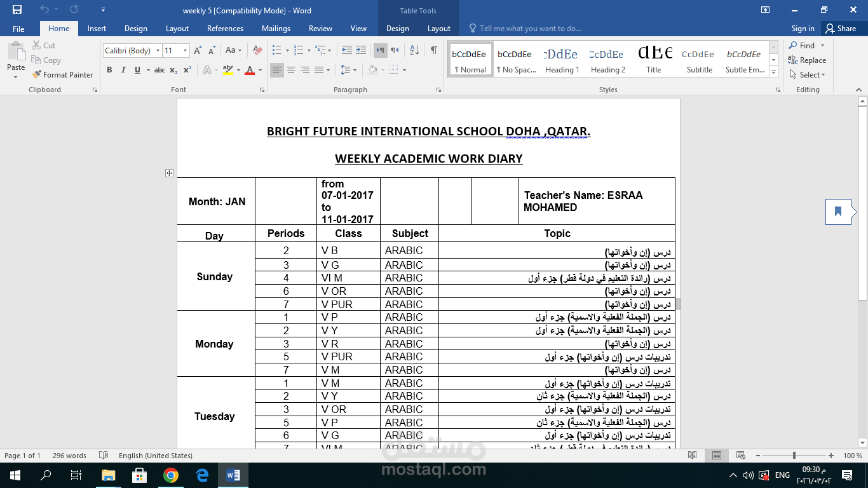Open the font name dropdown
The width and height of the screenshot is (868, 488).
tap(158, 51)
